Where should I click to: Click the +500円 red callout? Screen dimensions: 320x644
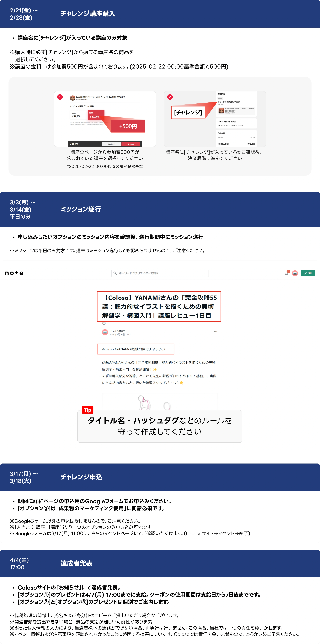point(128,126)
